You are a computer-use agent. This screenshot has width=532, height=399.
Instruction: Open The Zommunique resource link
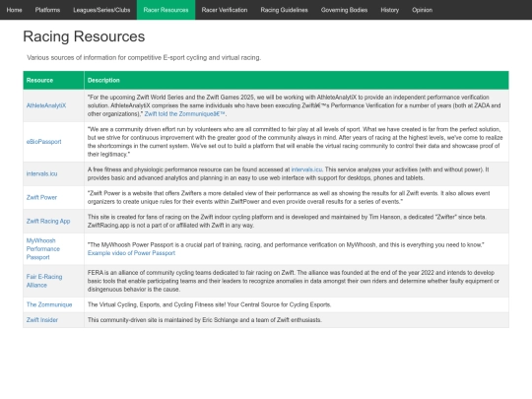click(x=49, y=304)
